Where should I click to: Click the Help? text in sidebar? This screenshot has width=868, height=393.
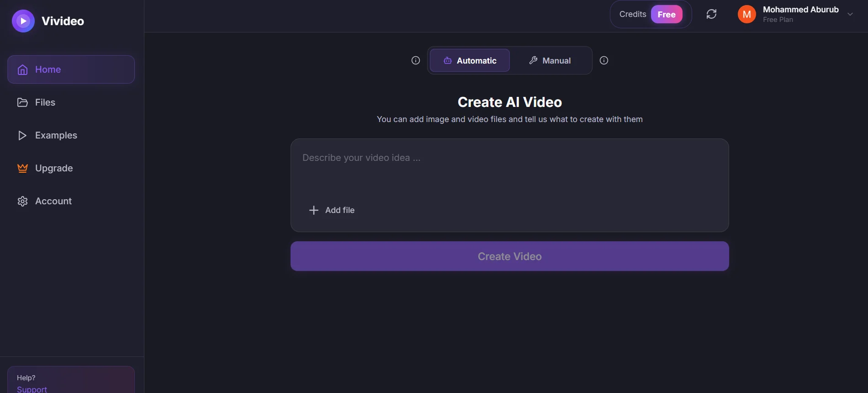coord(26,378)
